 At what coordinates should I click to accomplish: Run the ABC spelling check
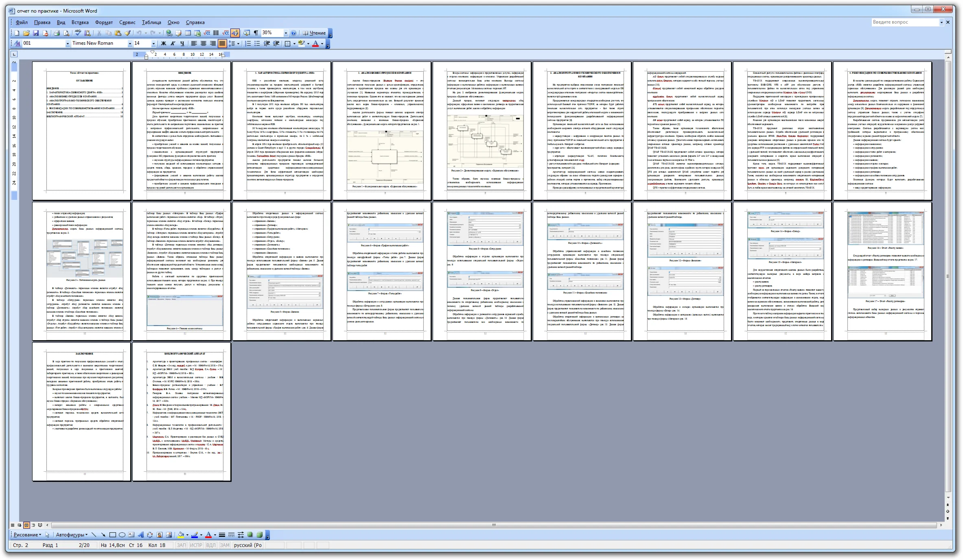tap(78, 33)
